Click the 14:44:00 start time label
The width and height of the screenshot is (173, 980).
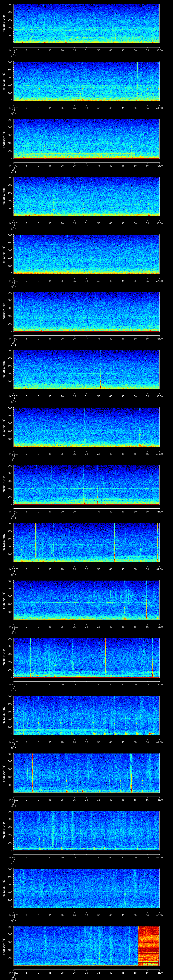(x=13, y=915)
